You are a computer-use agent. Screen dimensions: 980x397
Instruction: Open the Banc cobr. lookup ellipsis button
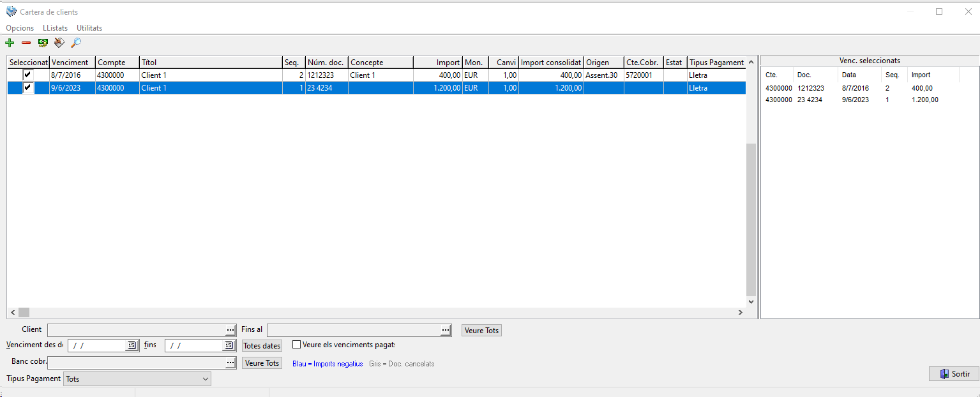tap(230, 363)
